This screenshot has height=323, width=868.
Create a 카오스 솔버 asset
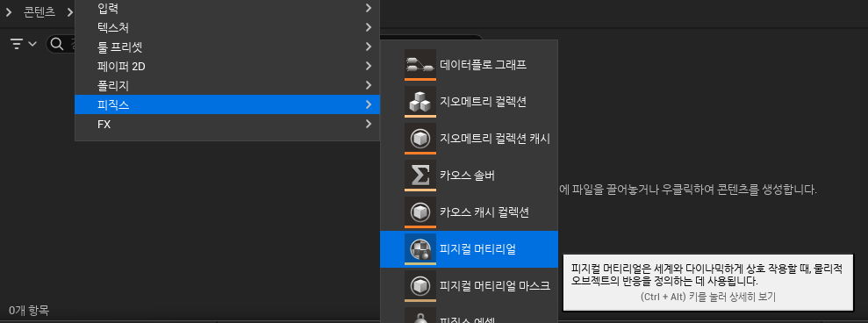pyautogui.click(x=469, y=176)
